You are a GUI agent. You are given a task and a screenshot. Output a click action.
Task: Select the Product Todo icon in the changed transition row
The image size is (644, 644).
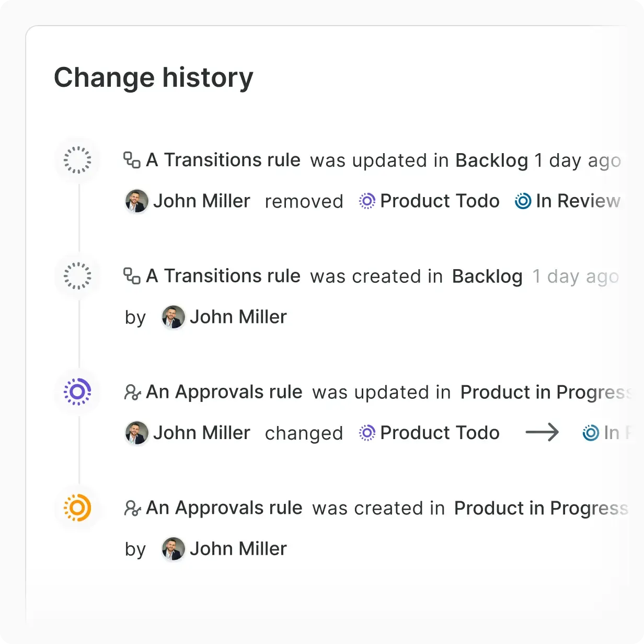[367, 432]
